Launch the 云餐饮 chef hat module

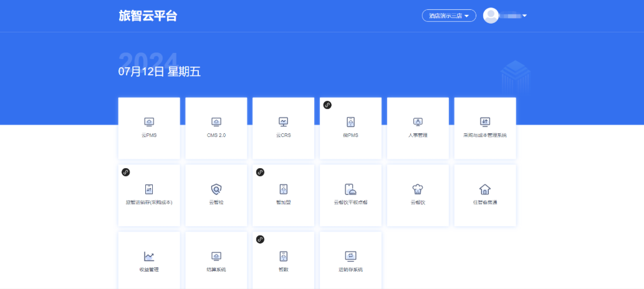point(418,194)
